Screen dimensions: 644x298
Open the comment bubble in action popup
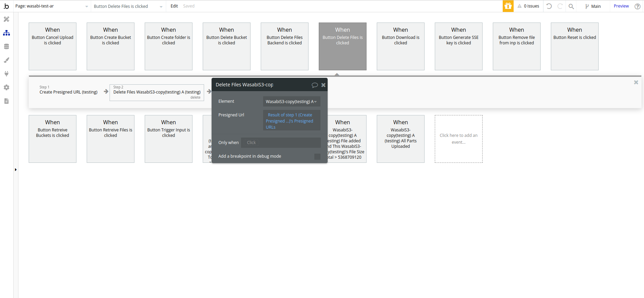315,85
